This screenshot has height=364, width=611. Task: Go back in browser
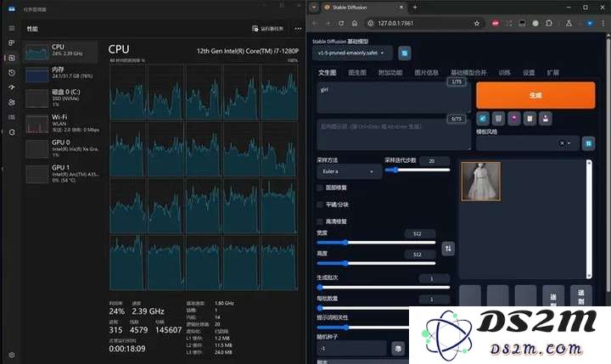coord(315,24)
